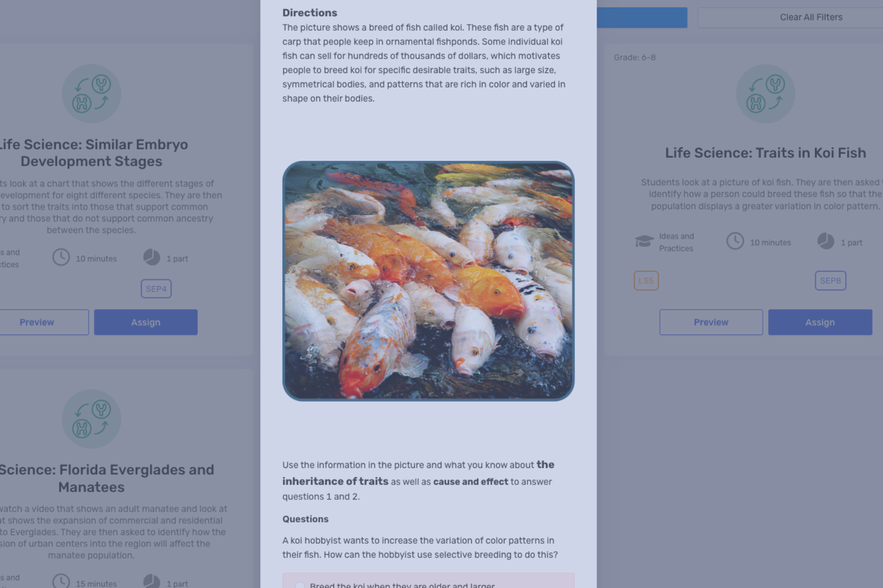This screenshot has height=588, width=883.
Task: Open the LS5 standard tag
Action: (646, 280)
